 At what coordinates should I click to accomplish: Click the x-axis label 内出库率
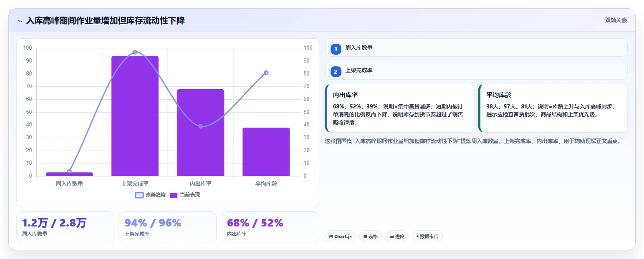200,184
